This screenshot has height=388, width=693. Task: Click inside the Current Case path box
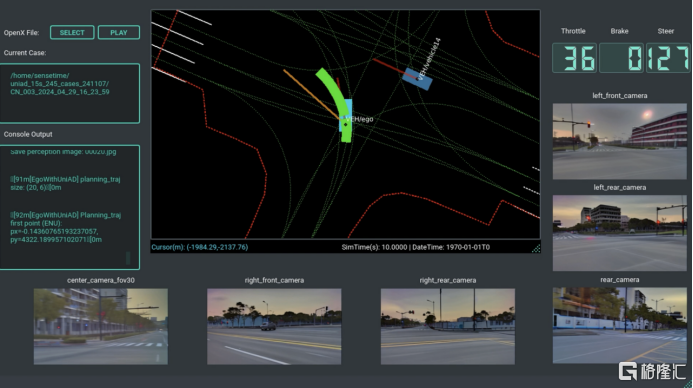(x=69, y=93)
